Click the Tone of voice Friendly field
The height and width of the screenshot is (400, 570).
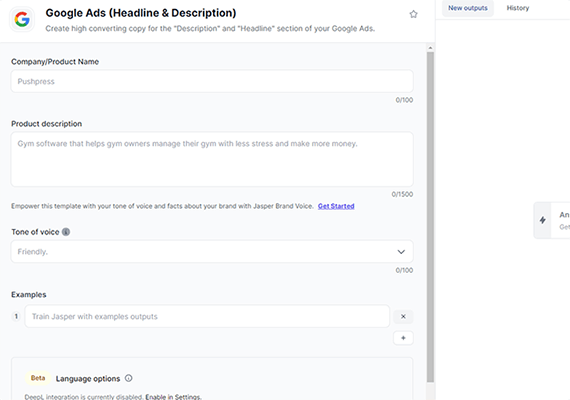coord(212,251)
